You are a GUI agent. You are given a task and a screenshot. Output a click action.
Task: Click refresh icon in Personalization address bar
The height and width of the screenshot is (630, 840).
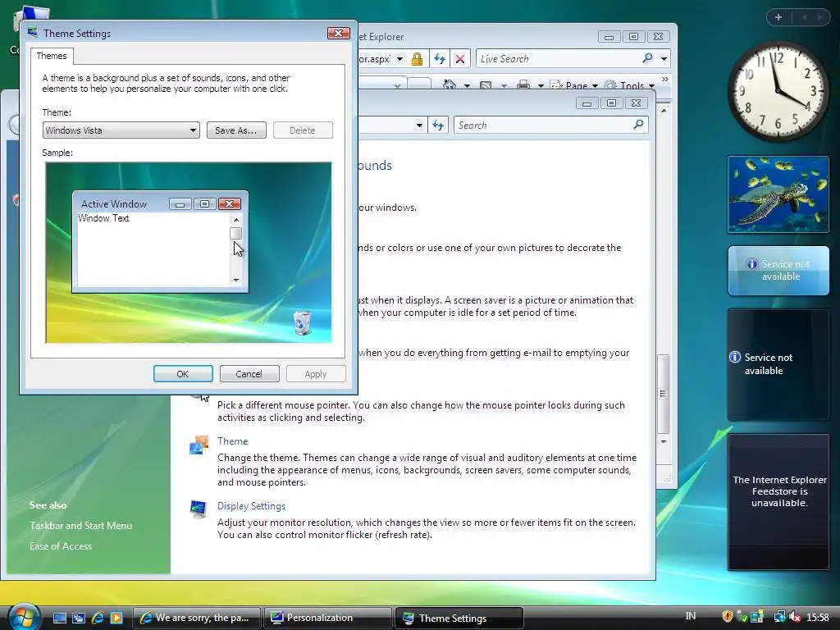[438, 126]
